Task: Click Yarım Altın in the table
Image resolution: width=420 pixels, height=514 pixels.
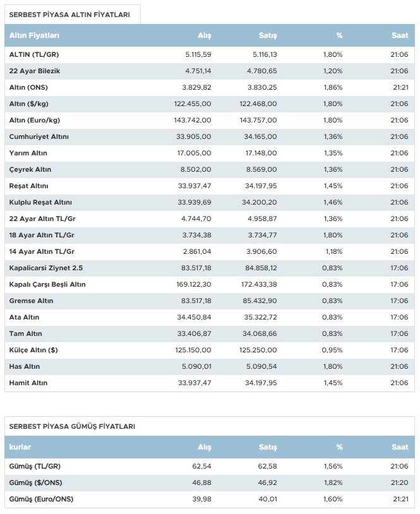Action: 28,153
